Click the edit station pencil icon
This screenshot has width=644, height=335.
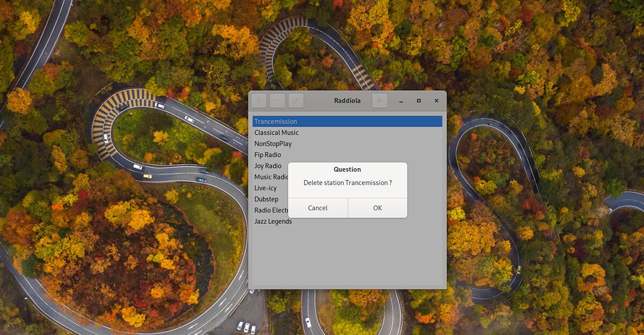tap(296, 100)
